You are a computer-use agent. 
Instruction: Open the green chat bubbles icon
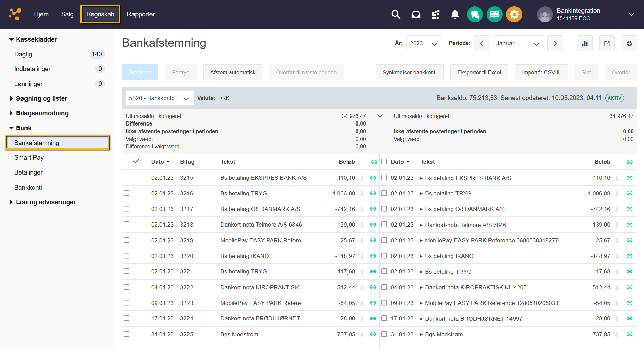pyautogui.click(x=475, y=14)
